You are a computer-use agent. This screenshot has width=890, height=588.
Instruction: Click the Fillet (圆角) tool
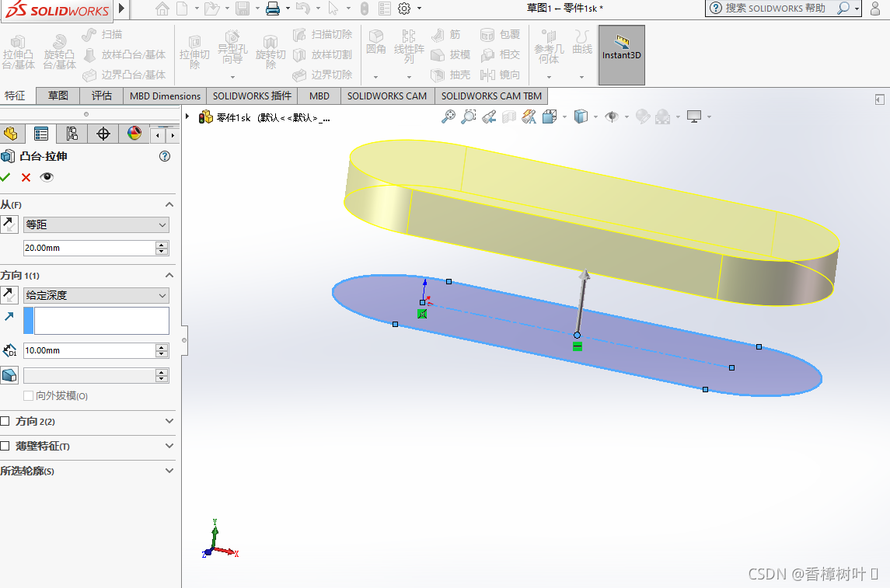(x=375, y=44)
